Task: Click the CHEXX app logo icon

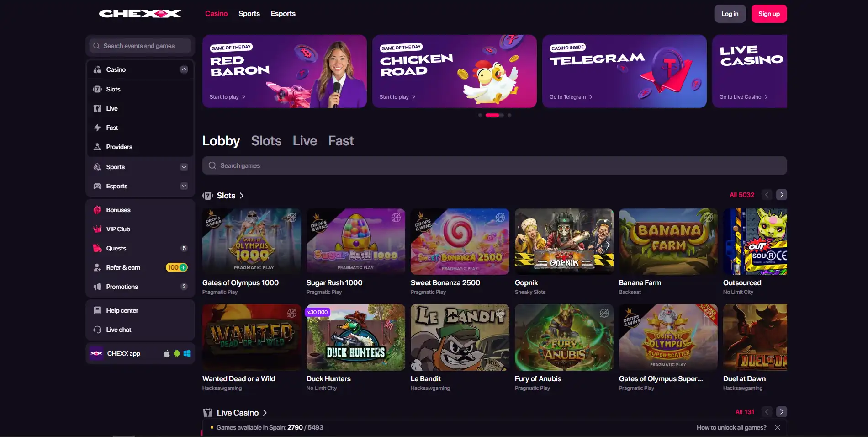Action: coord(96,353)
